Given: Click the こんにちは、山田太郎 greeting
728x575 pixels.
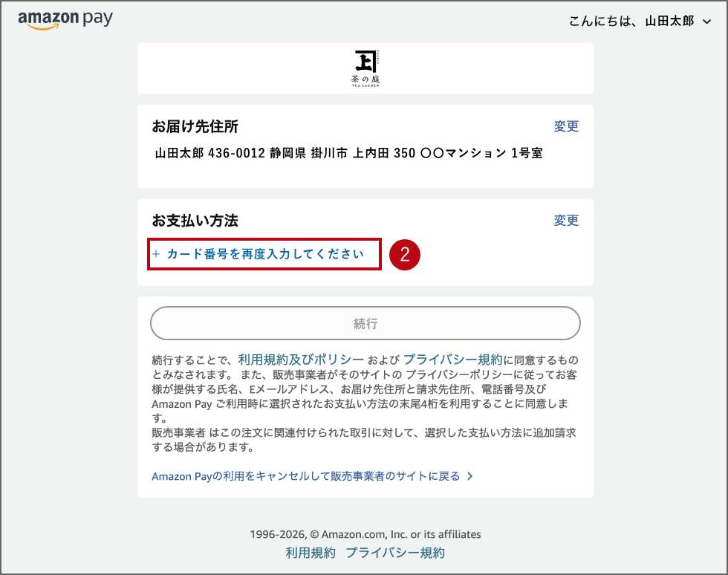Looking at the screenshot, I should pos(631,21).
